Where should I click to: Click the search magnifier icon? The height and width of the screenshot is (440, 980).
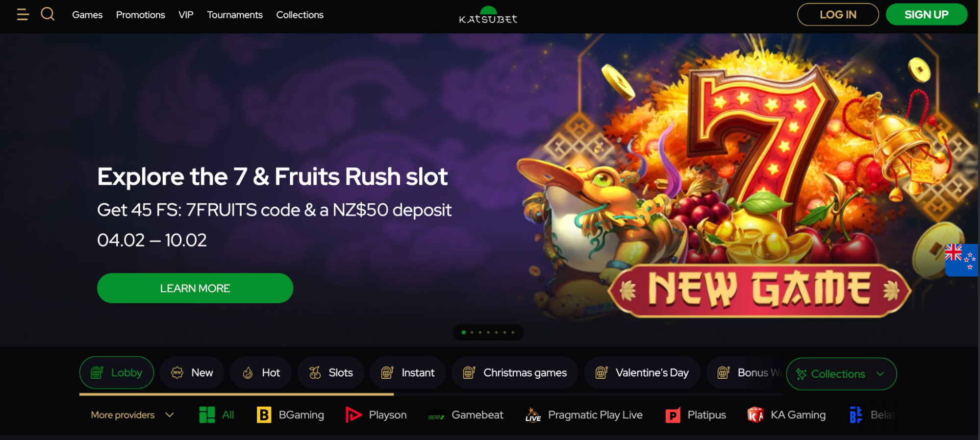[x=48, y=14]
